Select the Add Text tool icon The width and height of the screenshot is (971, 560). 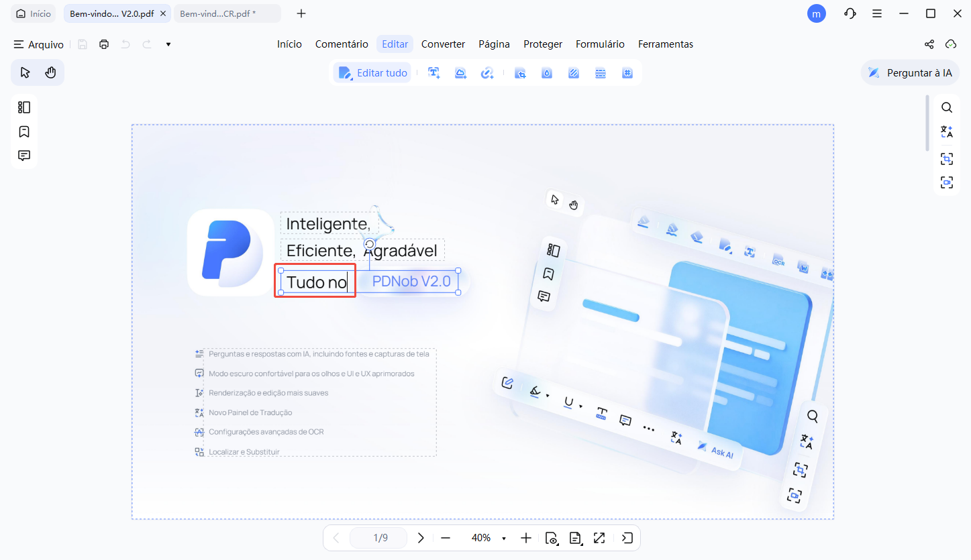pyautogui.click(x=433, y=73)
